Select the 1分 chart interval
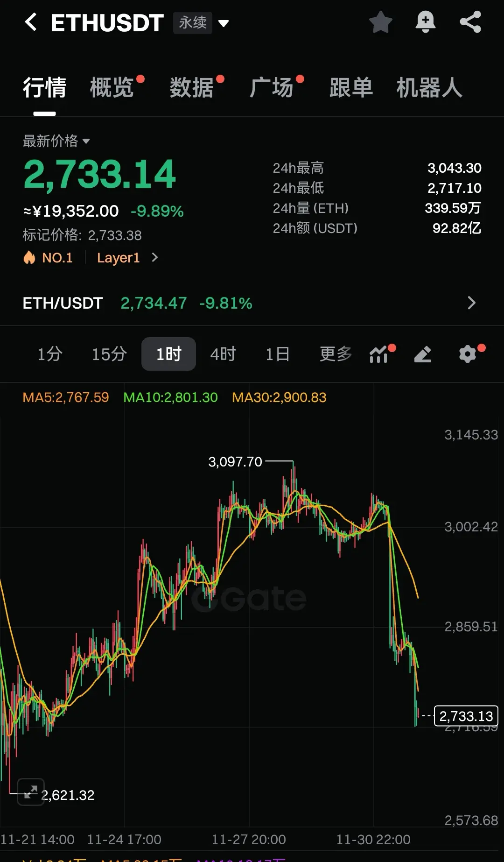The height and width of the screenshot is (862, 504). [x=49, y=354]
